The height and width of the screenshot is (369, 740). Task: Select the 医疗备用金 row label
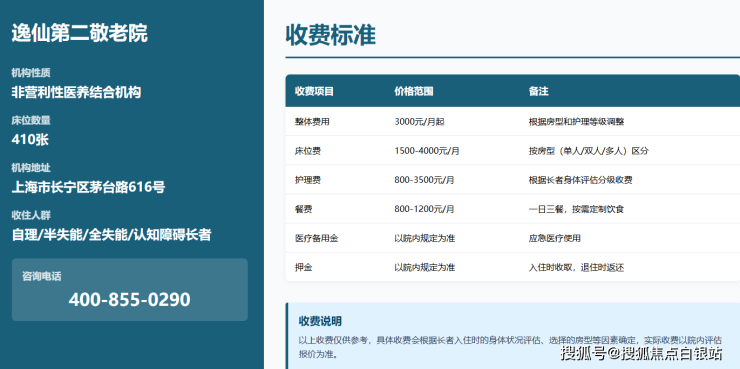click(316, 238)
